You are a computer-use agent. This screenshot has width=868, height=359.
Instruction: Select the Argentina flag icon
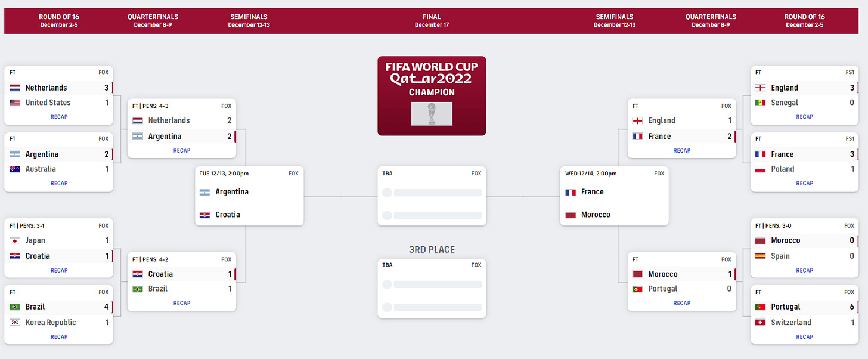click(x=15, y=154)
